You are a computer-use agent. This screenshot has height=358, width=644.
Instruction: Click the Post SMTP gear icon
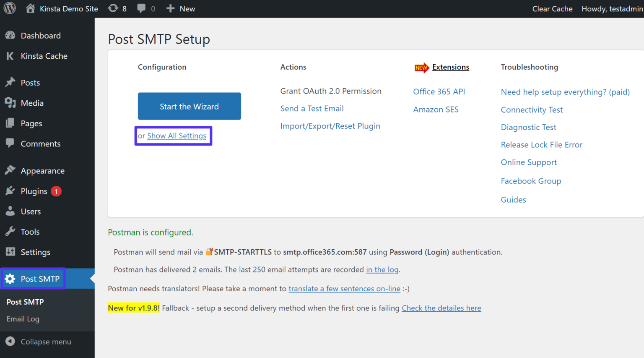[10, 278]
